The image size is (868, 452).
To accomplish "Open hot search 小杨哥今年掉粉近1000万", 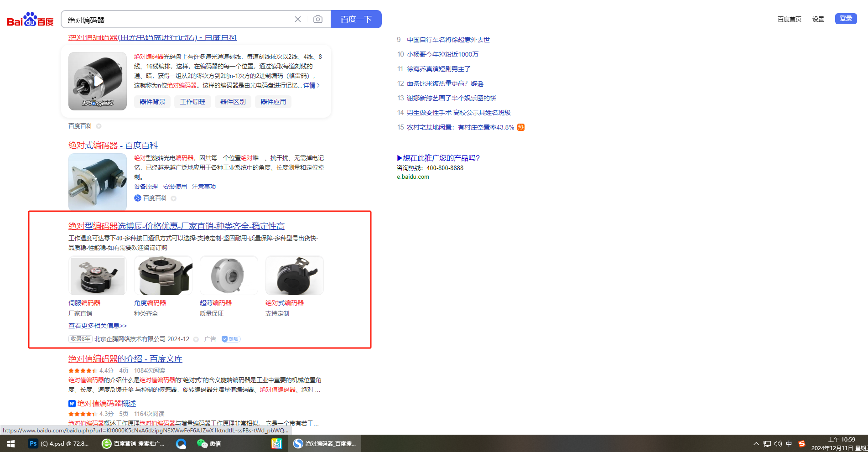I will pos(442,54).
